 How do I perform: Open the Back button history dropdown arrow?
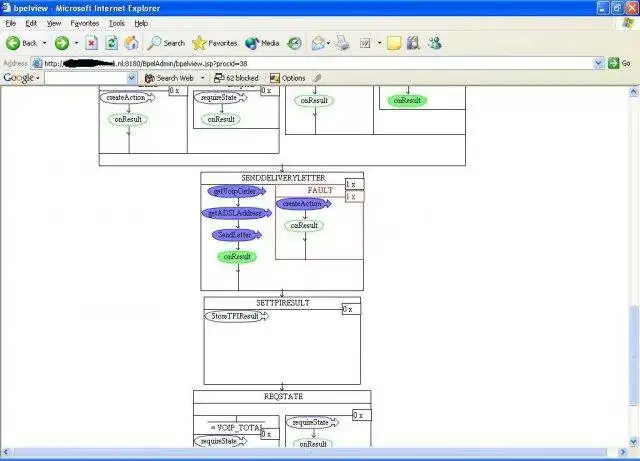coord(44,43)
